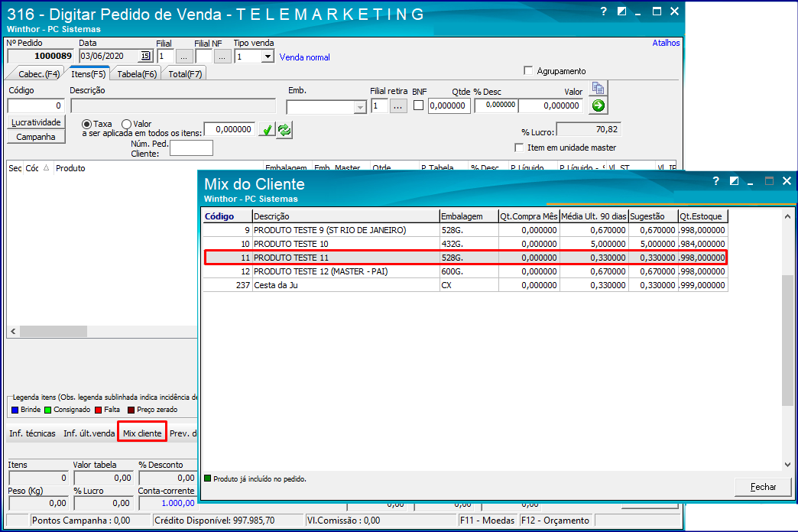Check Item em unidade master checkbox

[519, 147]
